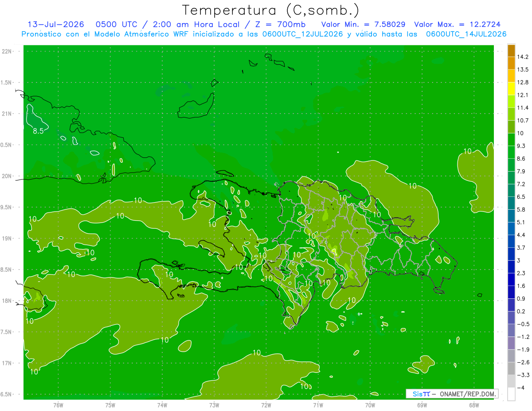Click the colorbar label '-1.9'

(x=524, y=350)
